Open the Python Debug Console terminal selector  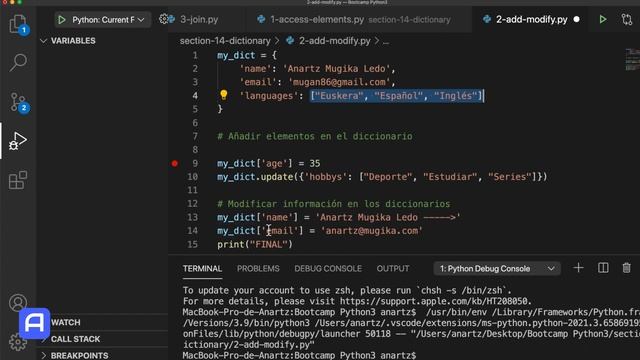click(x=497, y=269)
